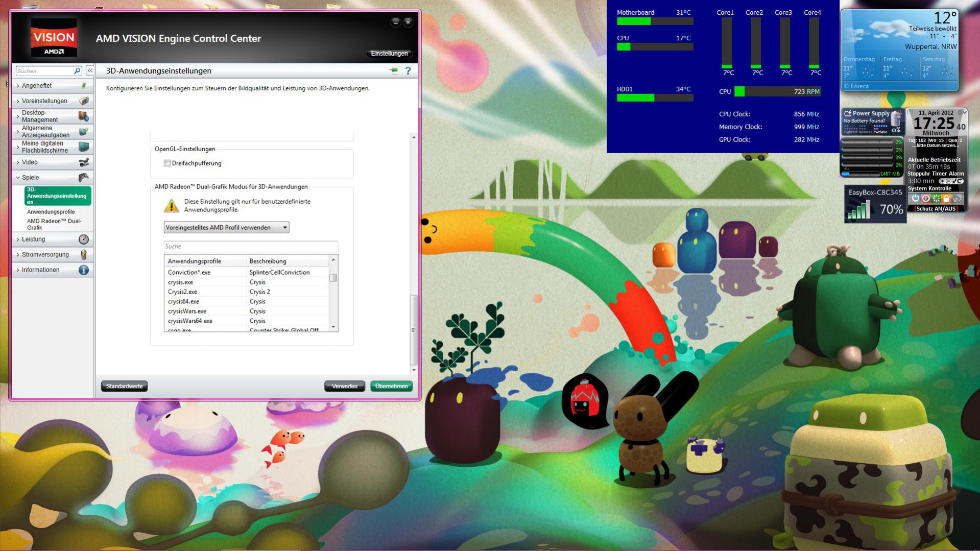This screenshot has width=980, height=551.
Task: Click the main panel's scroll-down arrow
Action: pyautogui.click(x=414, y=370)
